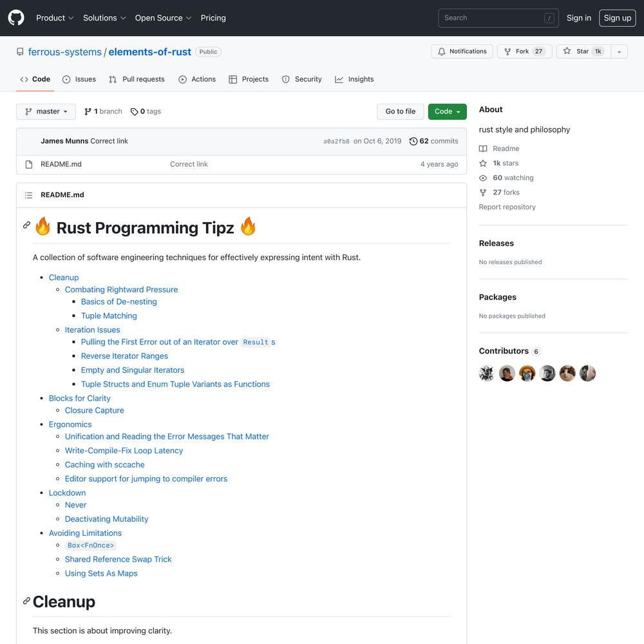
Task: Jump to Box<FnOnce> section
Action: 91,545
